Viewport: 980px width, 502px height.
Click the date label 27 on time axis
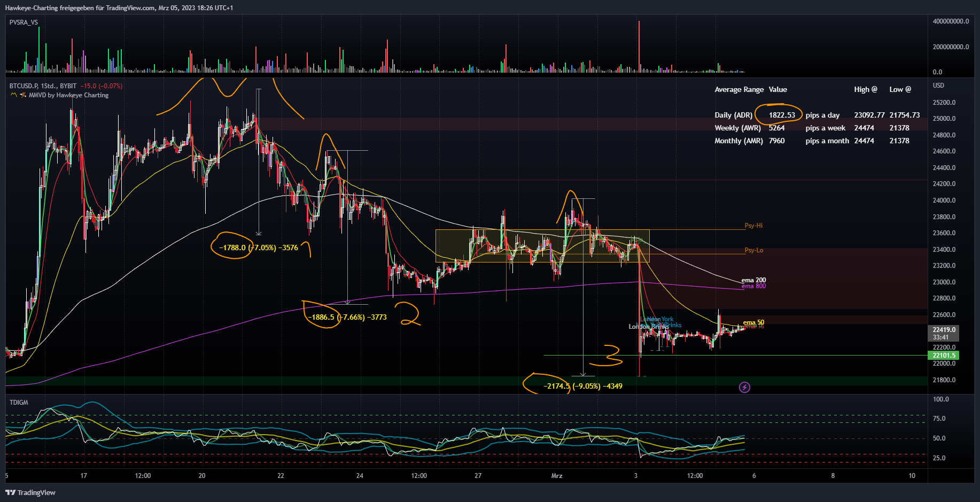(478, 476)
